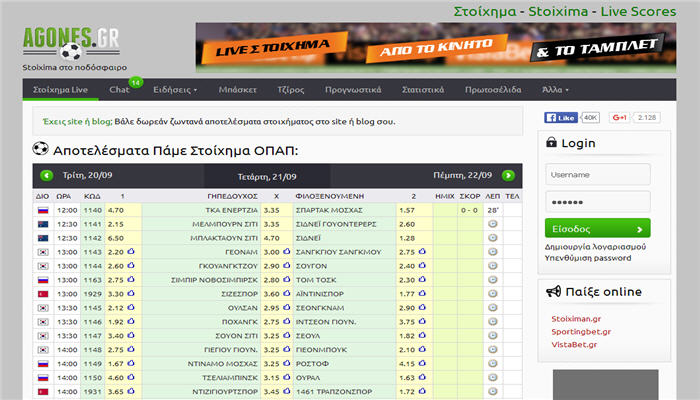Click the Live Στοίχημα banner ad

436,47
